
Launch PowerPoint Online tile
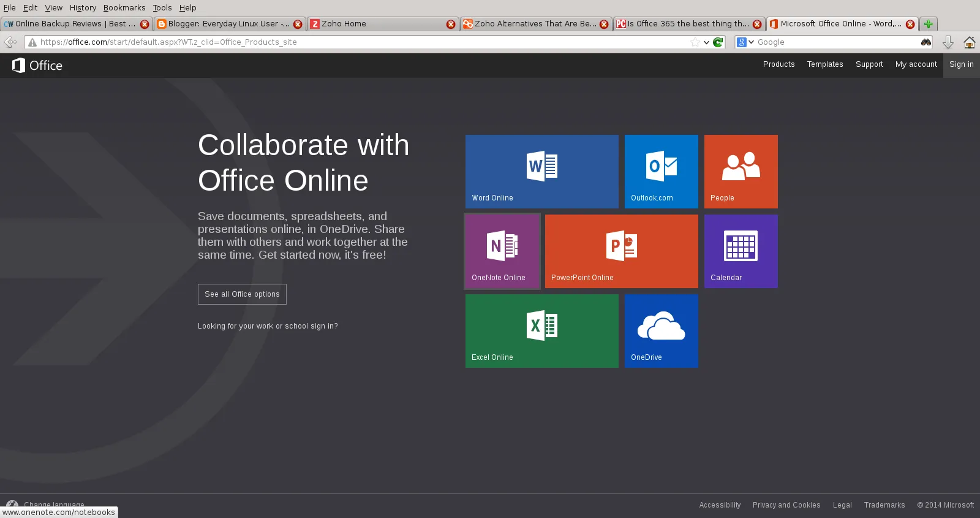(x=621, y=251)
